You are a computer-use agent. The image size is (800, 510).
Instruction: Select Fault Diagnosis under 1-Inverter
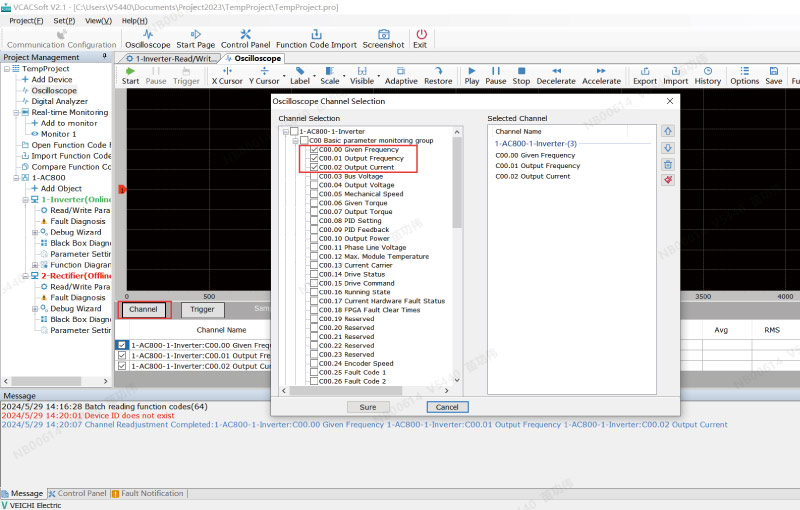[x=78, y=221]
